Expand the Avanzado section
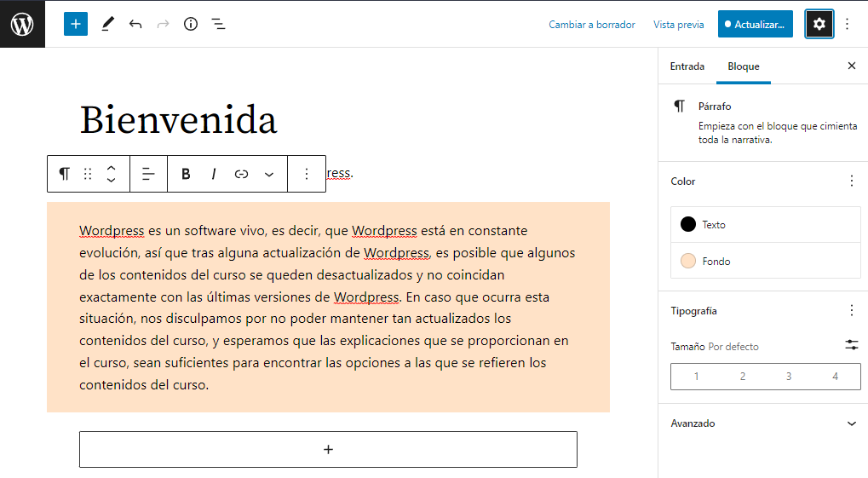This screenshot has width=868, height=478. coord(763,423)
